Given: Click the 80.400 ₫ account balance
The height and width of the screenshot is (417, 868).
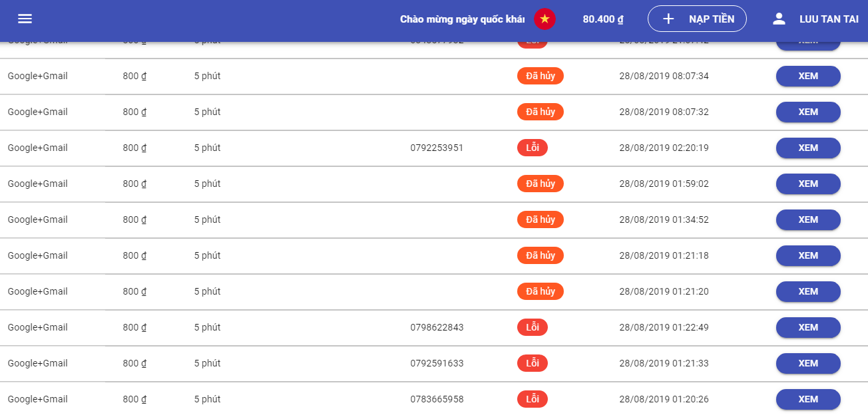Looking at the screenshot, I should 602,19.
